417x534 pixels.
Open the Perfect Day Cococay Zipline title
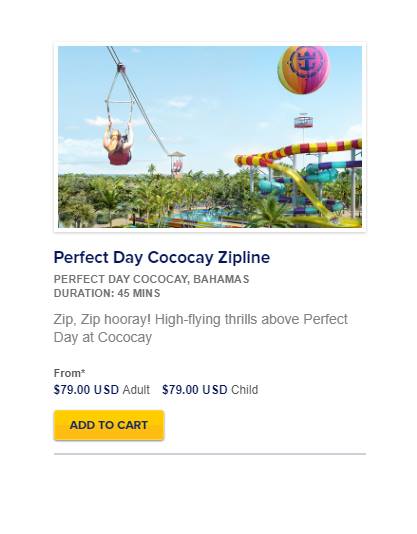click(x=162, y=257)
